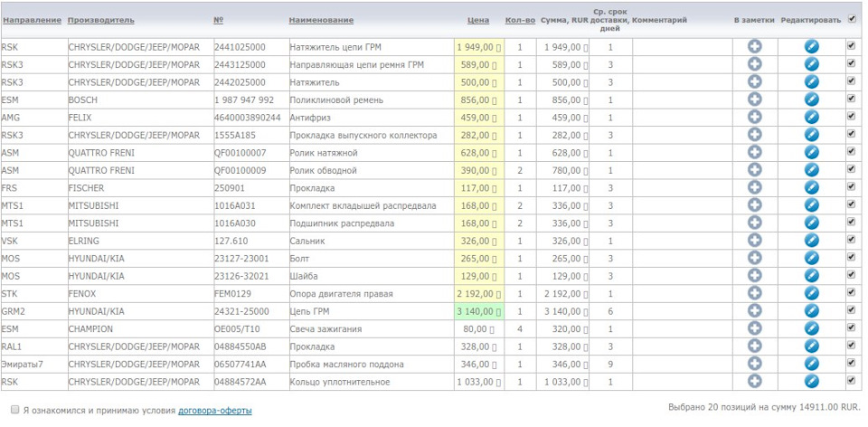Uncheck the Антифриз row checkbox

tap(851, 117)
